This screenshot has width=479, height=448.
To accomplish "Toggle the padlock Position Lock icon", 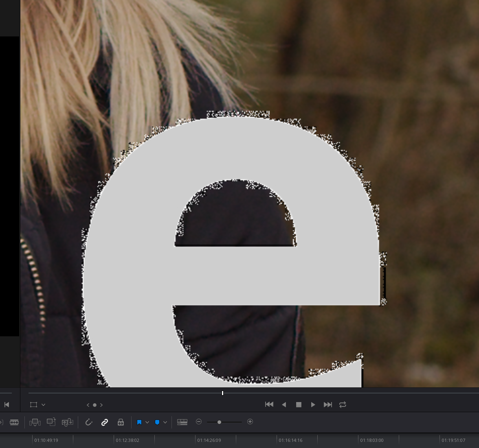I will tap(121, 422).
